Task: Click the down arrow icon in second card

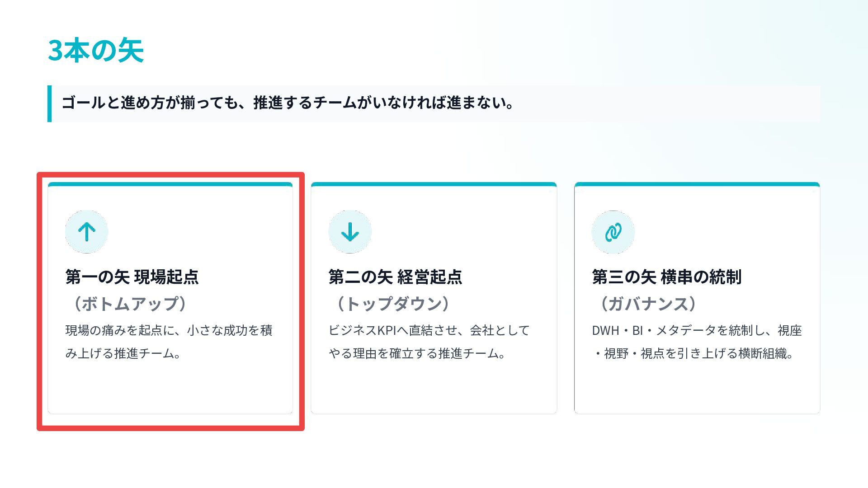Action: [350, 232]
